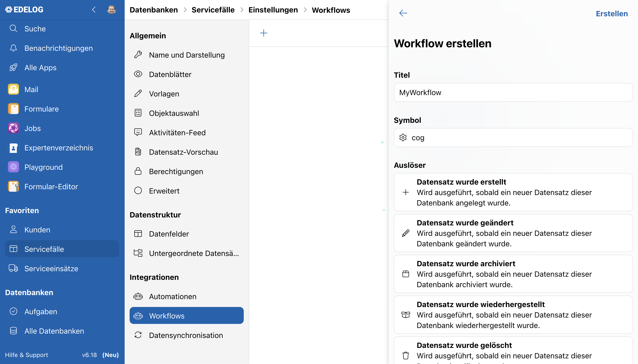Open Hilfe & Support link
Viewport: 638px width, 364px height.
click(26, 355)
